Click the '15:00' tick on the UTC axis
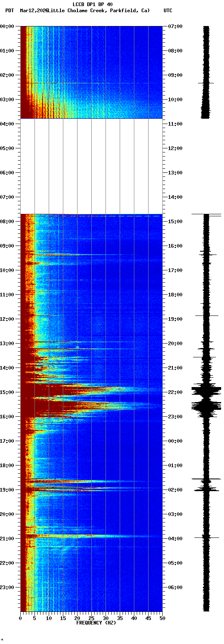 [175, 221]
